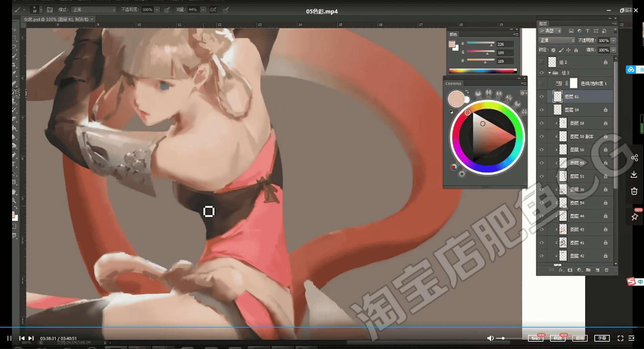The width and height of the screenshot is (644, 349).
Task: Hide the 组 3 group visibility
Action: (541, 73)
